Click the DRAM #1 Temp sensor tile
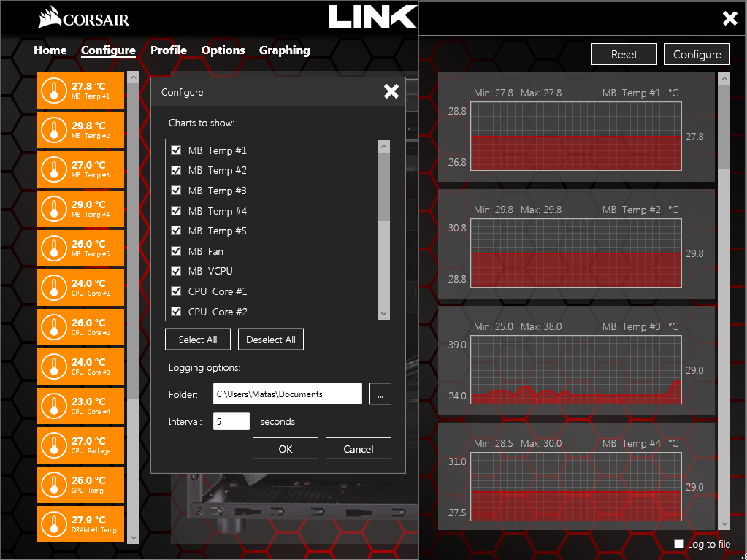 pyautogui.click(x=80, y=524)
